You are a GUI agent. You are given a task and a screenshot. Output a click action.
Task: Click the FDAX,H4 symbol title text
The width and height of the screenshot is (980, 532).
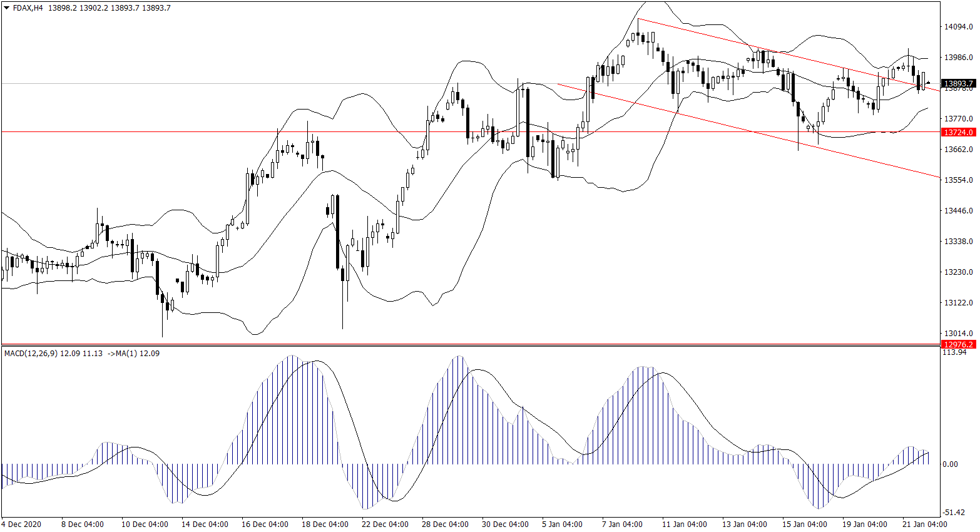pyautogui.click(x=28, y=8)
